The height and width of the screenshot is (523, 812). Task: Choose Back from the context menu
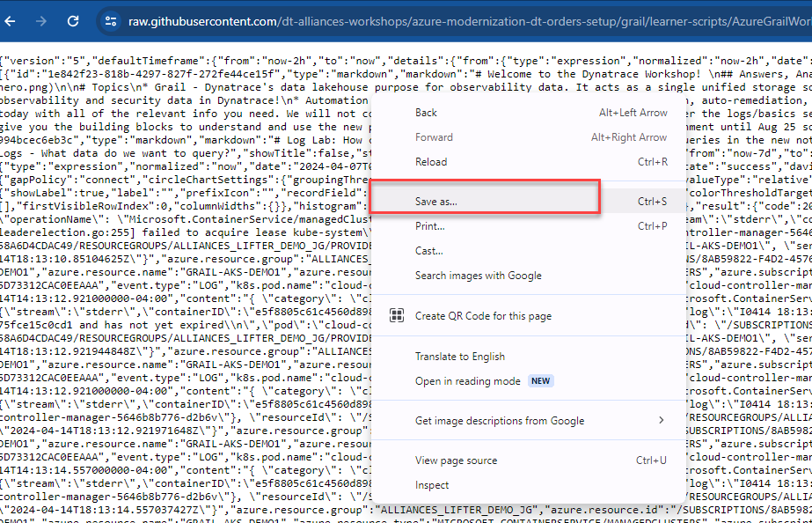pos(427,113)
